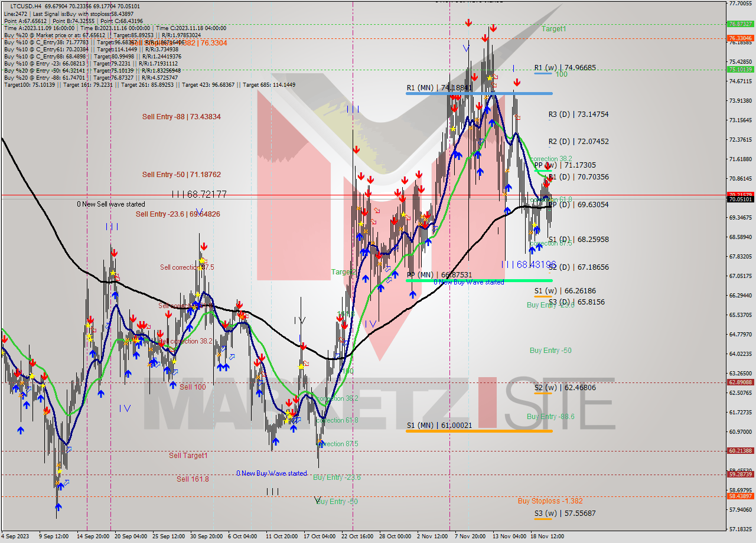
Task: Click red price tag 59.28739
Action: (740, 475)
